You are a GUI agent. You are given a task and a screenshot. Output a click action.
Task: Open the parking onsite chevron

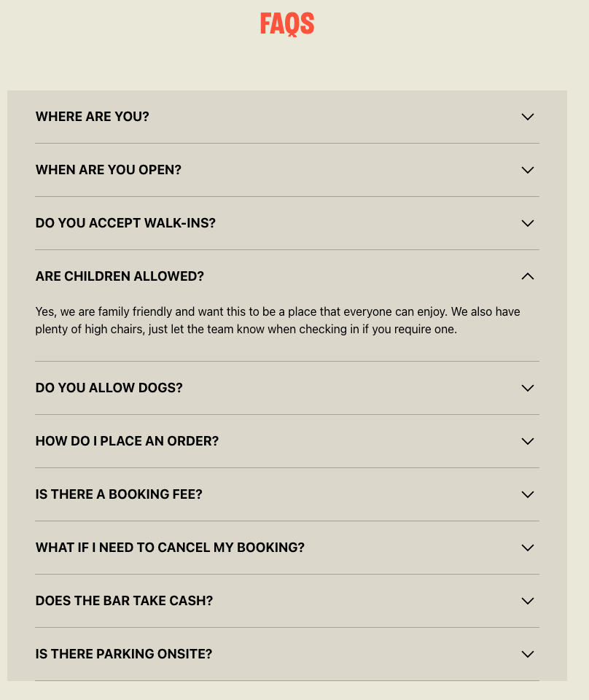coord(528,654)
